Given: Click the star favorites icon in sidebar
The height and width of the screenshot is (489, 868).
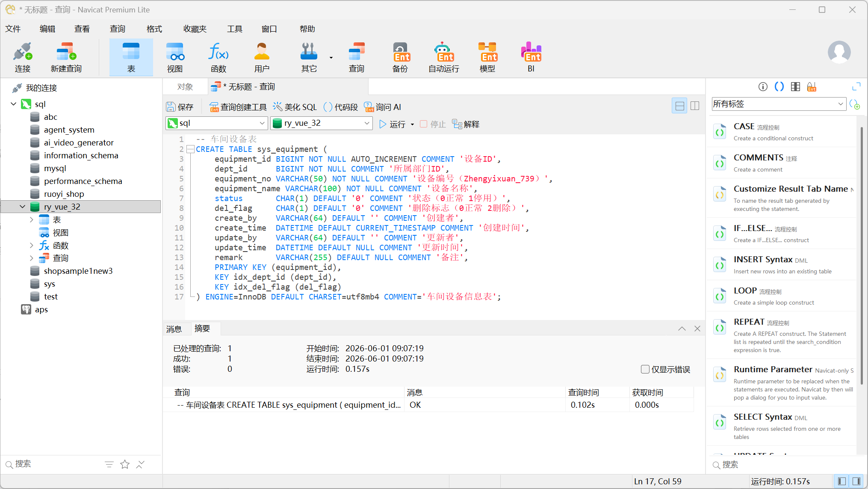Looking at the screenshot, I should [x=125, y=464].
